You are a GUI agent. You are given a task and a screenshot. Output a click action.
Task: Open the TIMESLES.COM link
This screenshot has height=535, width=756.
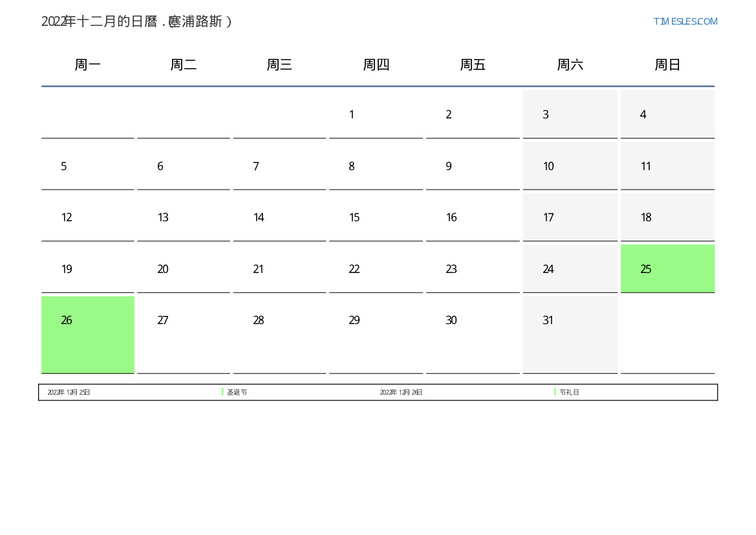pos(685,21)
